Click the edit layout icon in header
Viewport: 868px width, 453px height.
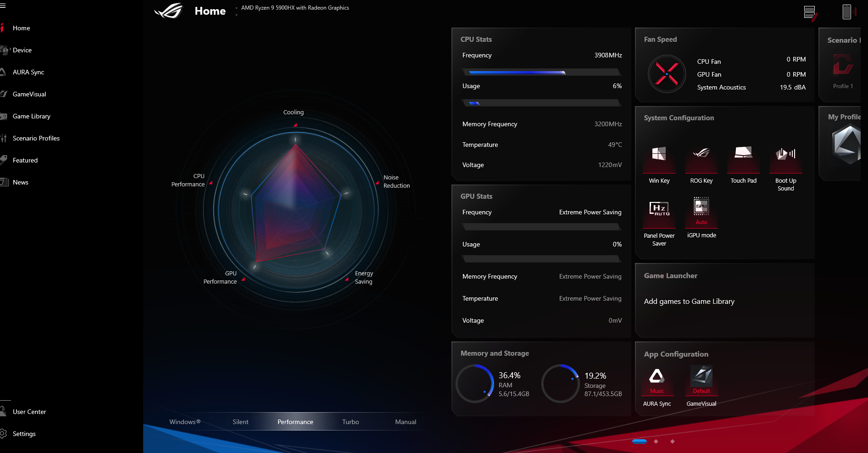811,13
